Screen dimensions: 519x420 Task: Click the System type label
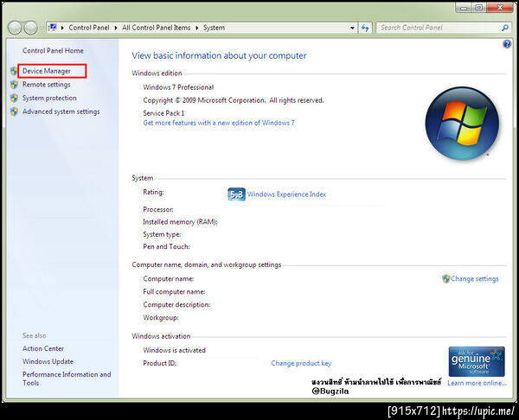(162, 234)
